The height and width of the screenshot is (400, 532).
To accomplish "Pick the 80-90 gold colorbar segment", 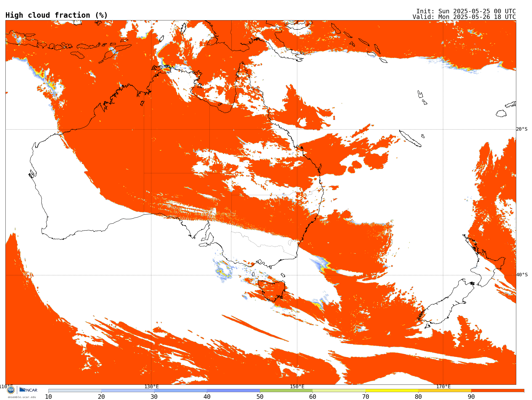I will coord(445,390).
